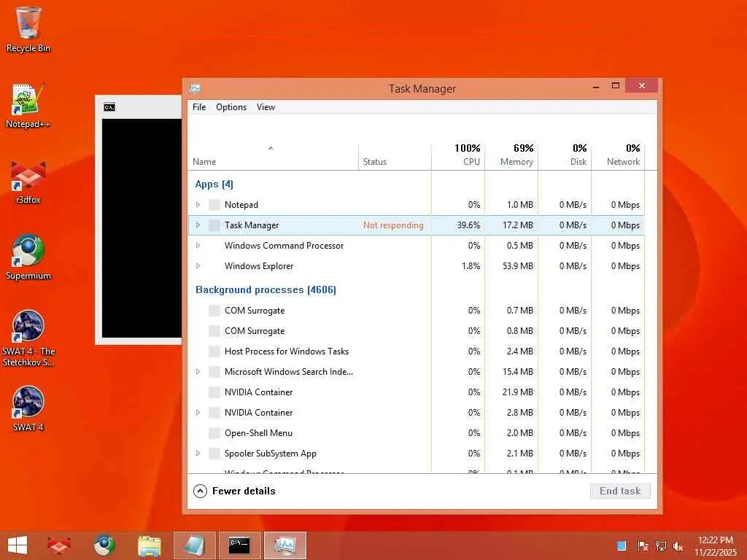The height and width of the screenshot is (560, 747).
Task: Switch to Task Manager taskbar button
Action: [x=285, y=545]
